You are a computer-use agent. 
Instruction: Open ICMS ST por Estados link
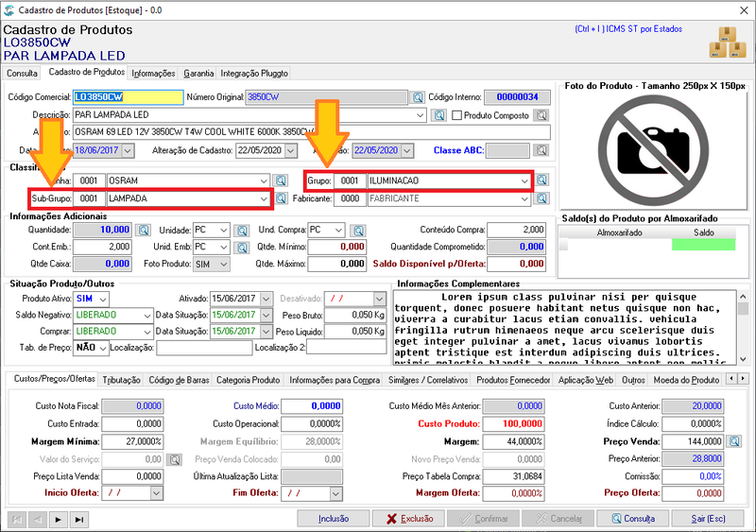[x=628, y=29]
